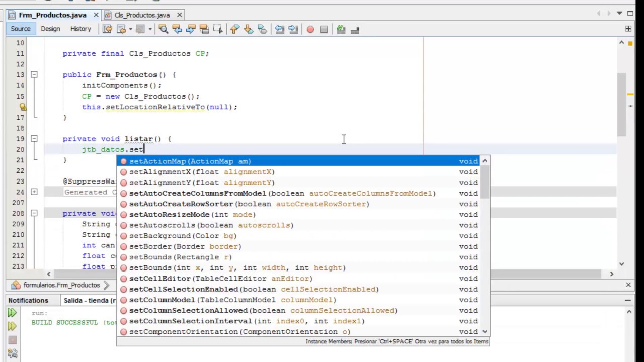This screenshot has width=644, height=362.
Task: Click completion list scroll up arrow
Action: (485, 161)
